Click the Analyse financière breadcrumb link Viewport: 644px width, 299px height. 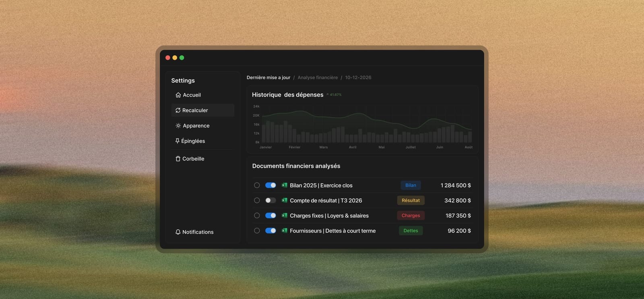pyautogui.click(x=318, y=77)
